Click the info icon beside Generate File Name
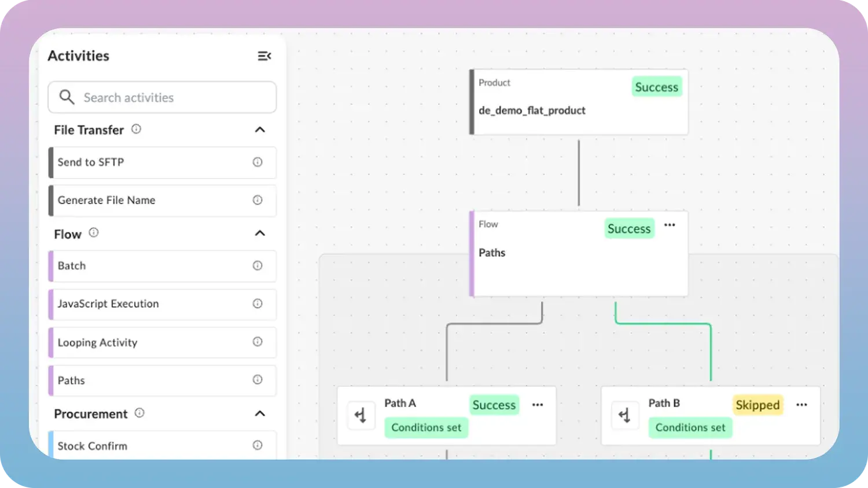Screen dimensions: 868x488 point(258,200)
